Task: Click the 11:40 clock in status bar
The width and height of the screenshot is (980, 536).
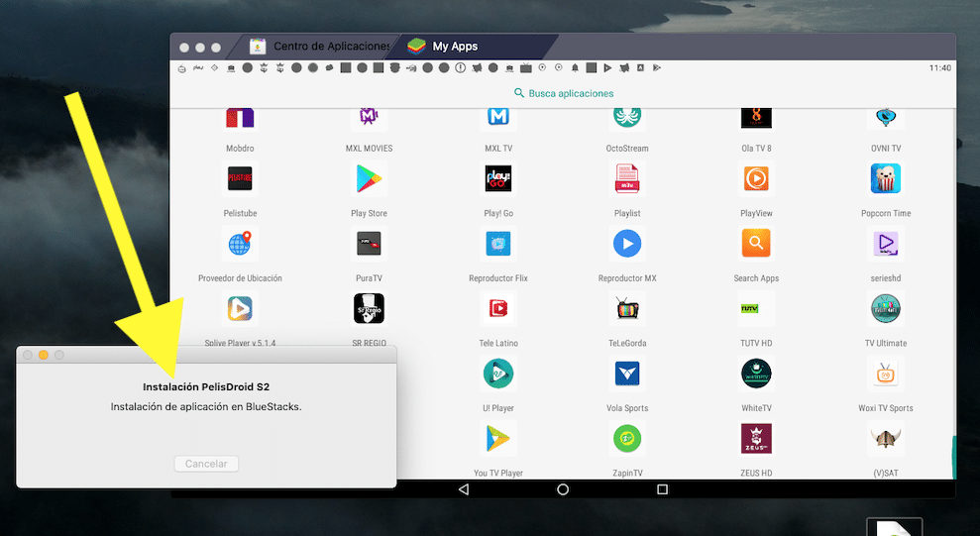Action: (940, 68)
